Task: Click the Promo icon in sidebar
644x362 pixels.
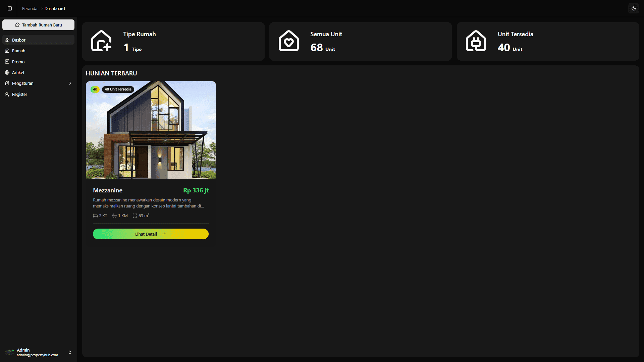Action: [x=7, y=62]
